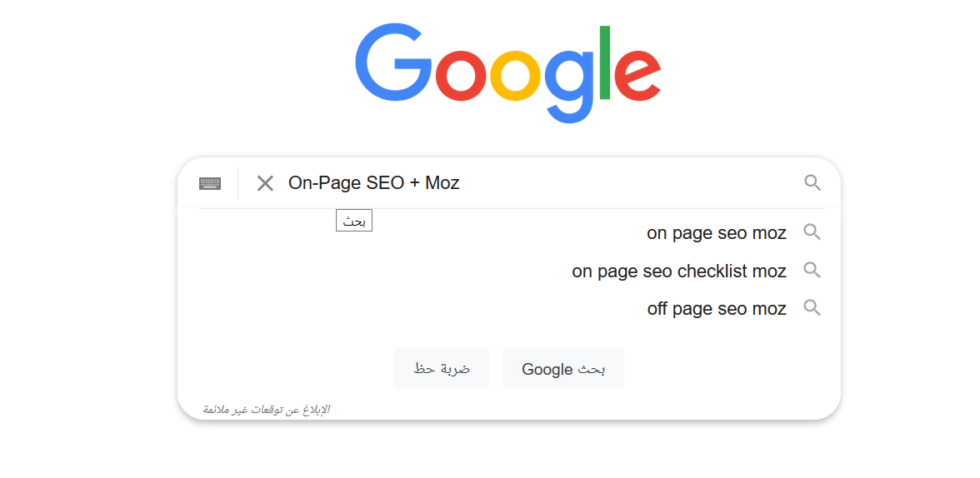Pick the 'off page seo moz' suggestion
This screenshot has width=980, height=478.
[x=716, y=310]
